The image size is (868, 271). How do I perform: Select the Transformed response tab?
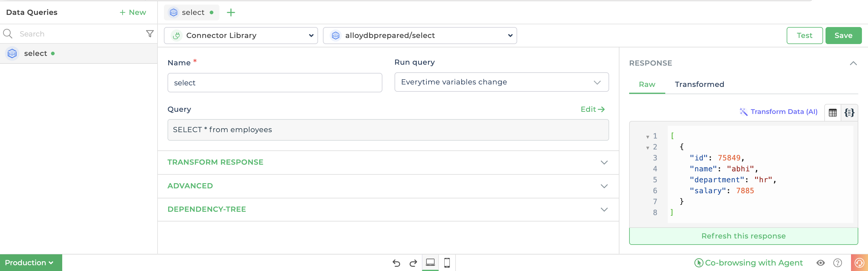coord(699,84)
